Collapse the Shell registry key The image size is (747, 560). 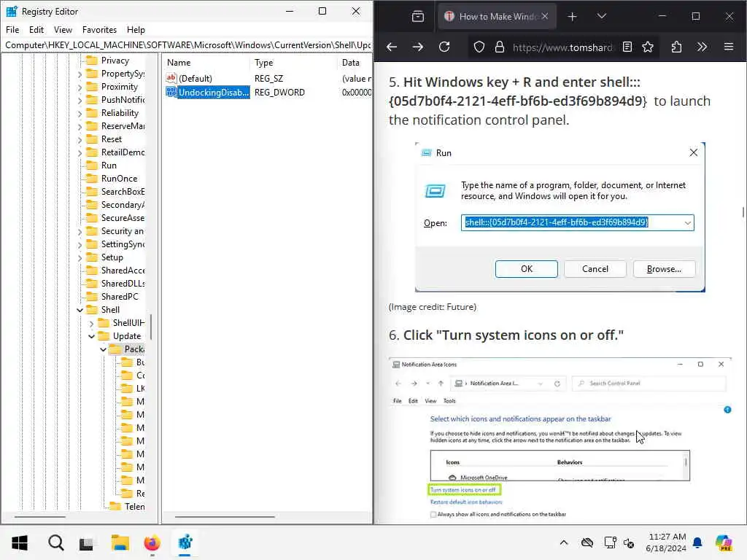80,310
